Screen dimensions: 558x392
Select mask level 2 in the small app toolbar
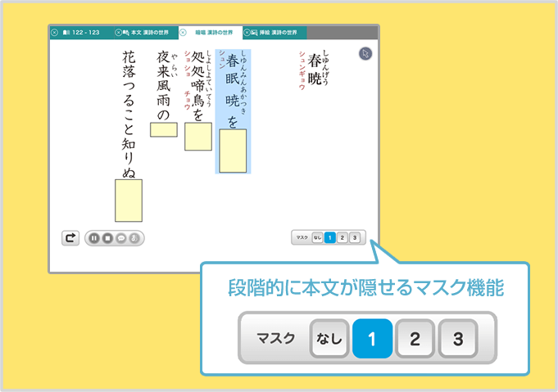343,237
